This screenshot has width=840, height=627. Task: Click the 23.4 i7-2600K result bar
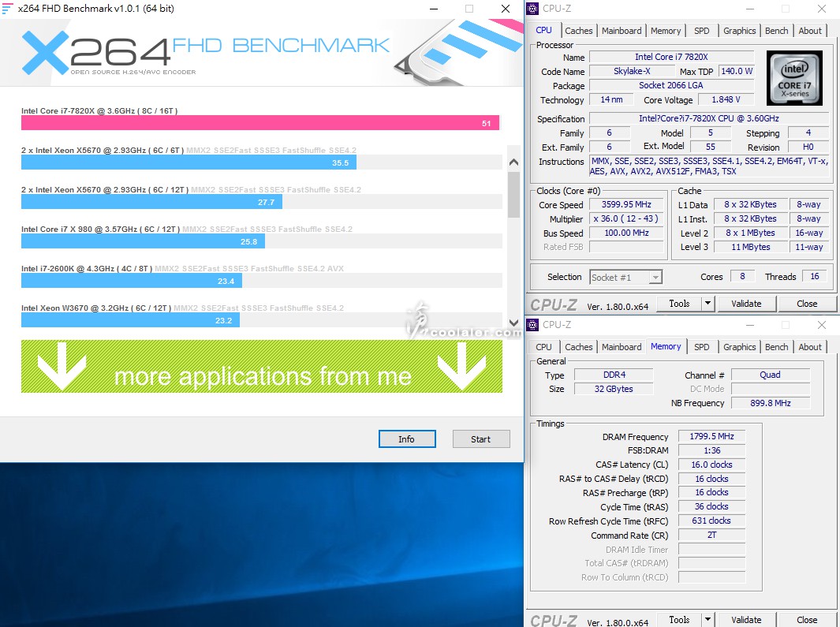tap(132, 281)
